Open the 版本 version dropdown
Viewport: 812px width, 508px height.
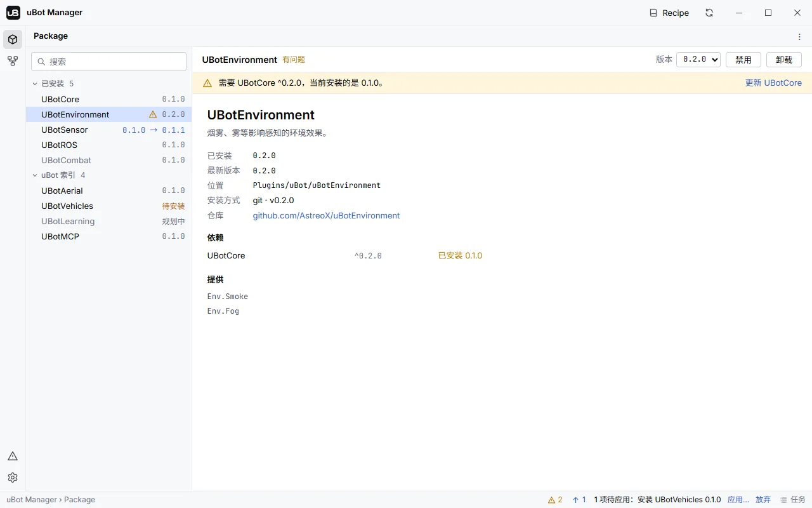(698, 60)
